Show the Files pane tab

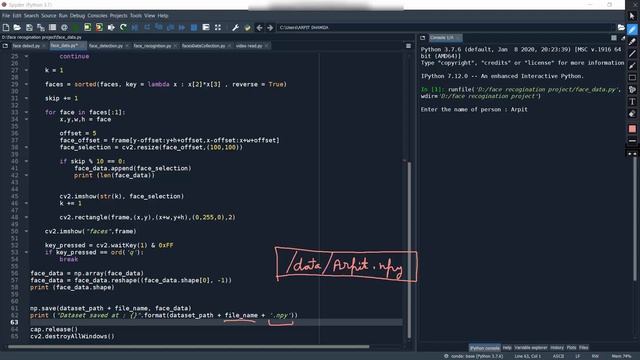[x=584, y=347]
